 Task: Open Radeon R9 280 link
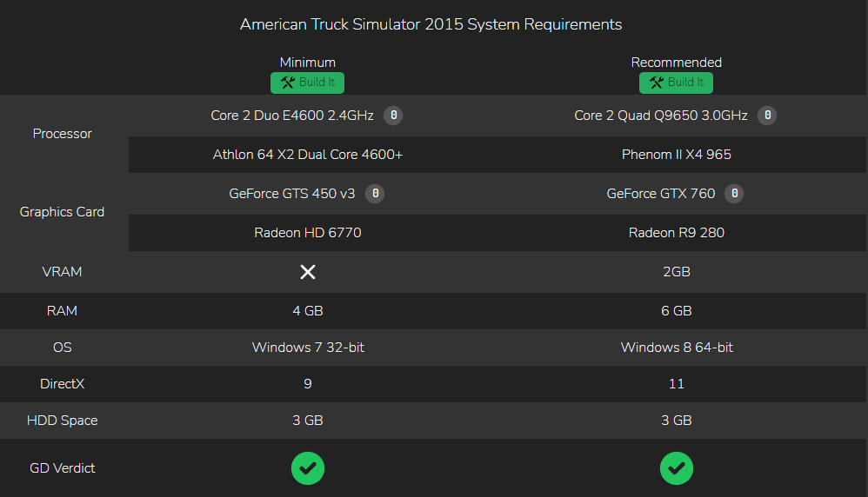click(677, 233)
